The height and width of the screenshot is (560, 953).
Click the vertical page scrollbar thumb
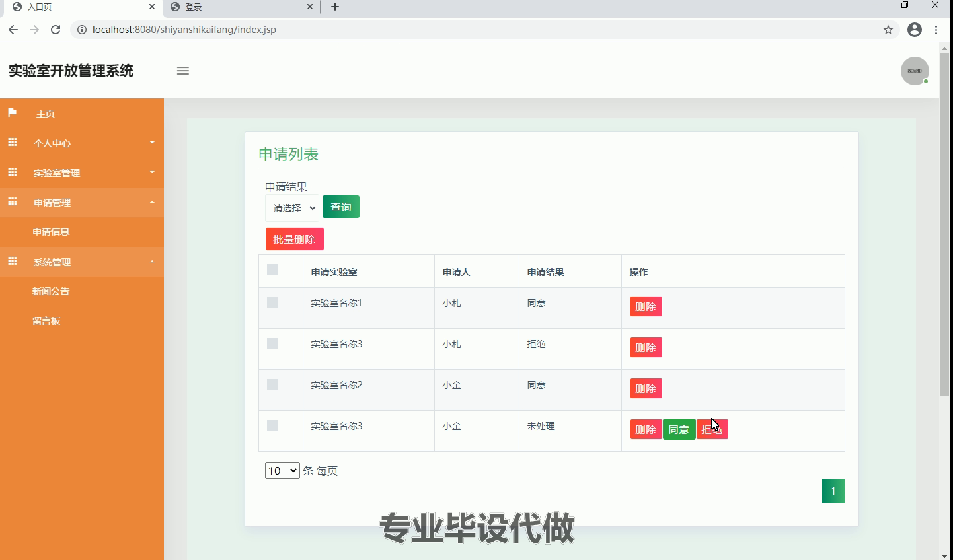[944, 225]
